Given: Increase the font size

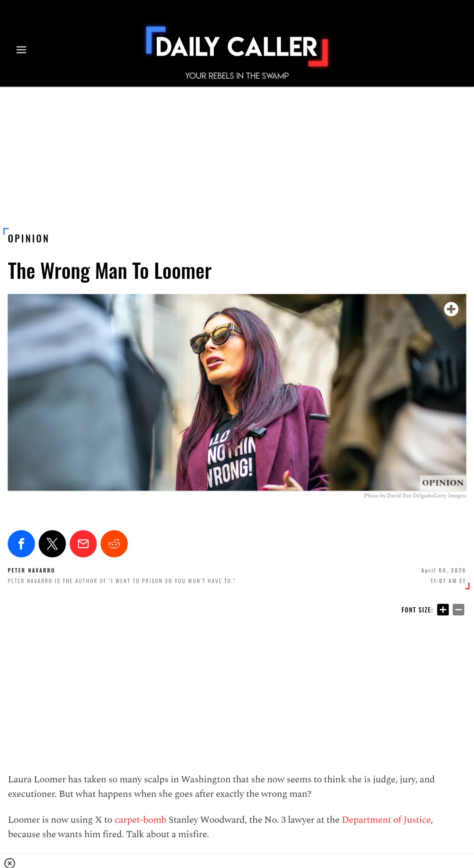Looking at the screenshot, I should tap(443, 609).
